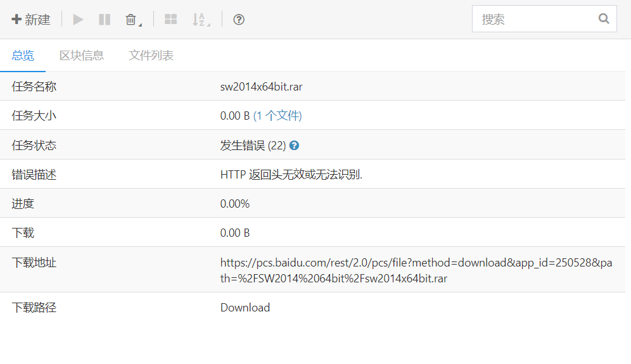
Task: Switch to the 总览 tab
Action: [23, 55]
